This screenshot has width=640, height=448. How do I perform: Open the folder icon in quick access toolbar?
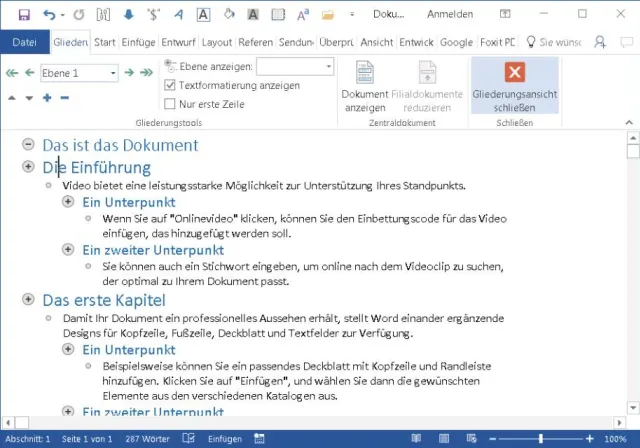click(326, 15)
